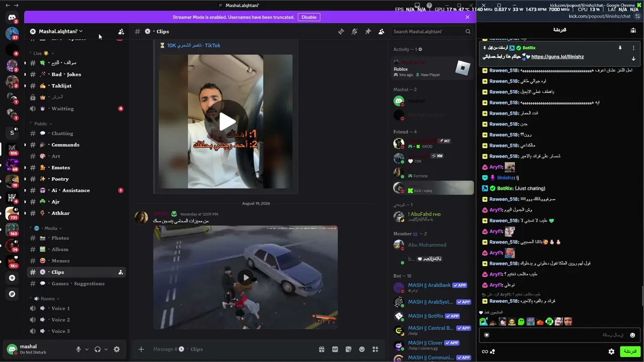The width and height of the screenshot is (644, 362).
Task: Dismiss the Streamer Mode banner
Action: pyautogui.click(x=467, y=17)
